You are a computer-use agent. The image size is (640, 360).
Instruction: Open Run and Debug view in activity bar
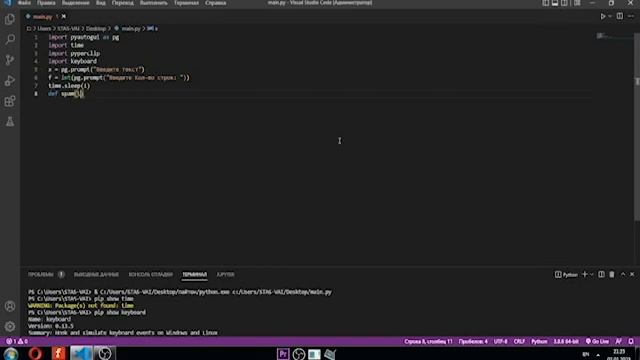click(x=10, y=80)
